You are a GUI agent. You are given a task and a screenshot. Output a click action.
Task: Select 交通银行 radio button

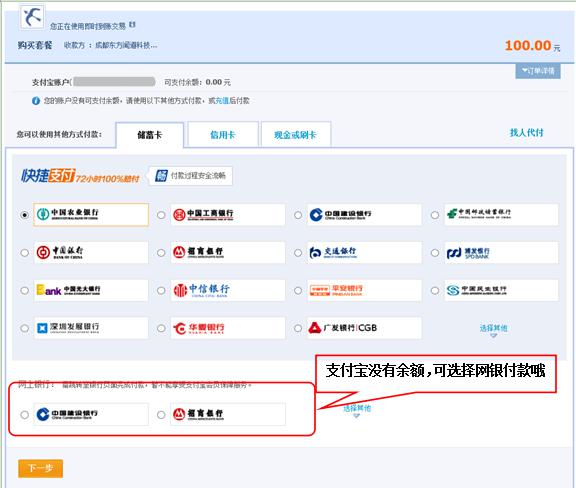coord(298,253)
